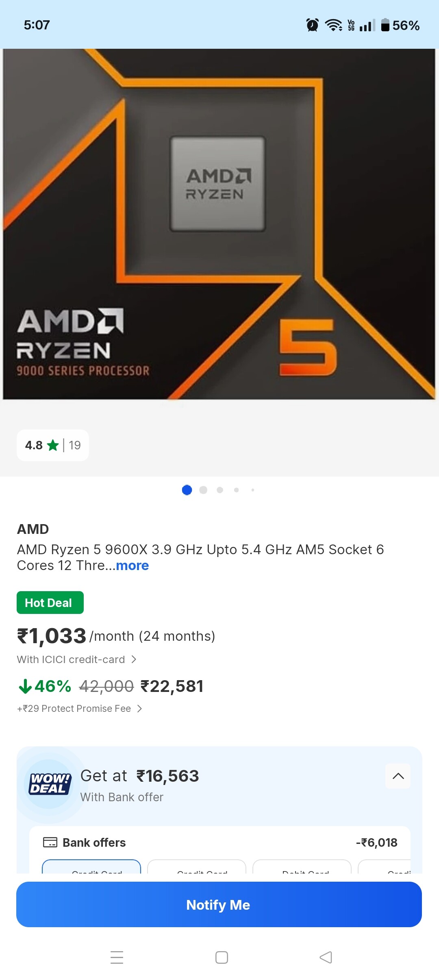Tap the battery icon in status bar
This screenshot has width=439, height=980.
click(385, 25)
